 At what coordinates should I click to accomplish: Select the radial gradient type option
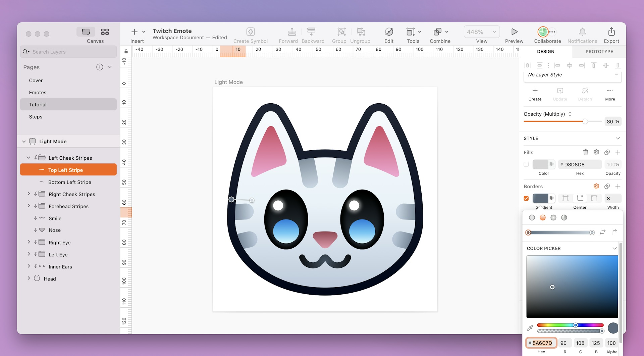pyautogui.click(x=553, y=217)
